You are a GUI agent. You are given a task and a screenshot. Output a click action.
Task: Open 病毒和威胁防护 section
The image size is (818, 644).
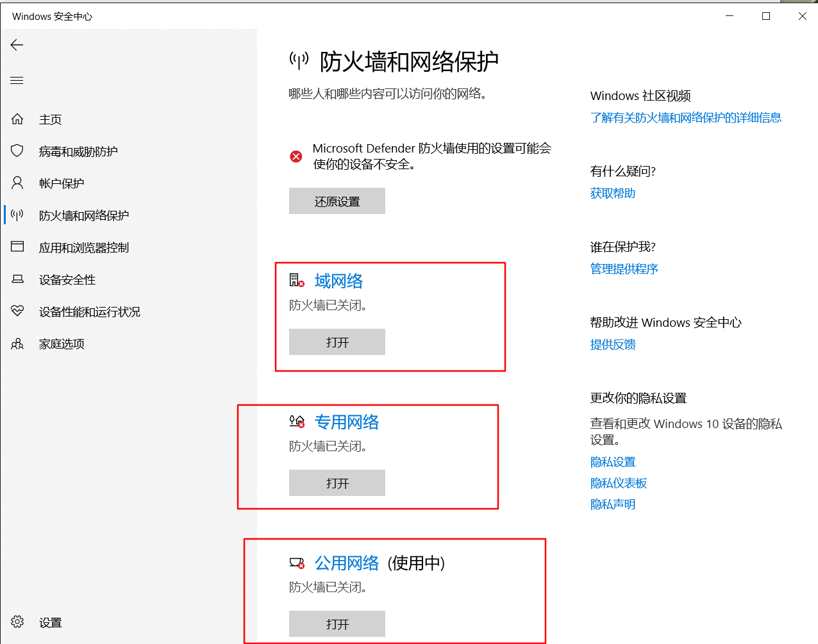point(78,151)
